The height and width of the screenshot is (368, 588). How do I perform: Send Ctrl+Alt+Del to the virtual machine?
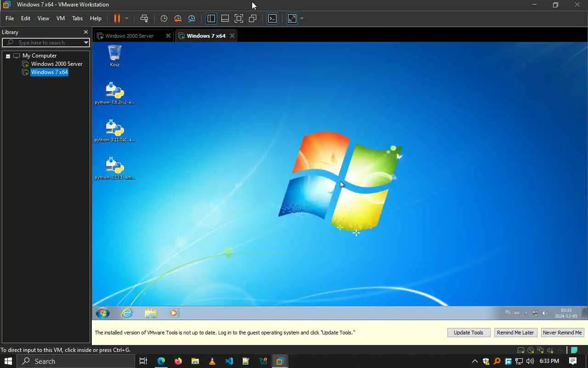(x=144, y=18)
